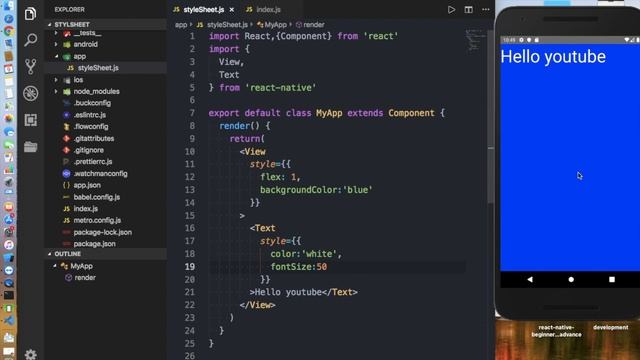Image resolution: width=640 pixels, height=360 pixels.
Task: Open the More Actions ellipsis menu
Action: click(485, 9)
